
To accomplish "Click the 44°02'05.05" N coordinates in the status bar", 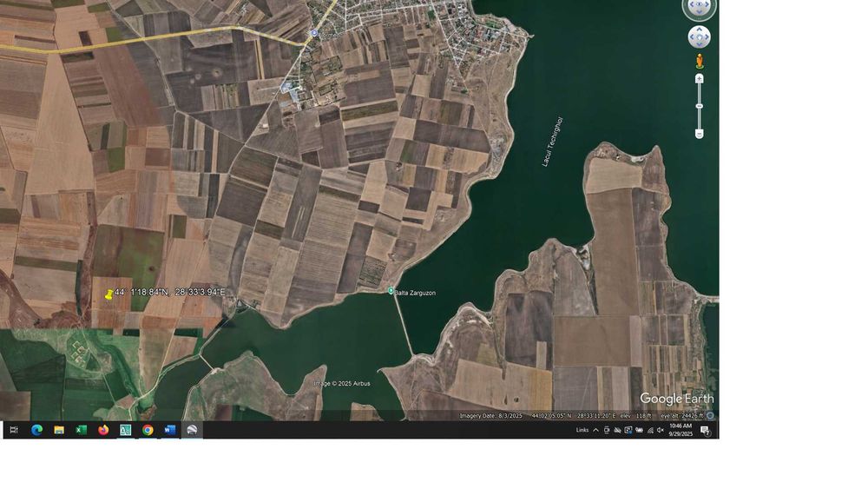I will (551, 415).
